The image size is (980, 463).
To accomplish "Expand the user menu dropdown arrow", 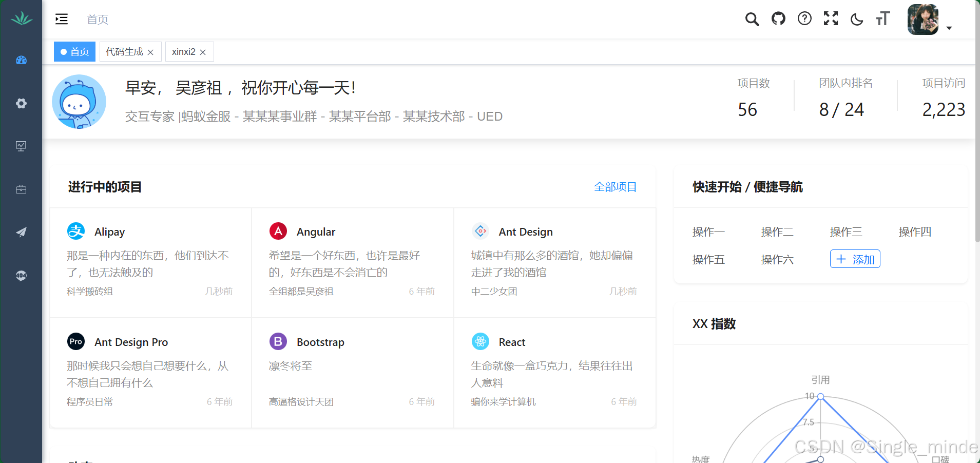I will pos(949,28).
